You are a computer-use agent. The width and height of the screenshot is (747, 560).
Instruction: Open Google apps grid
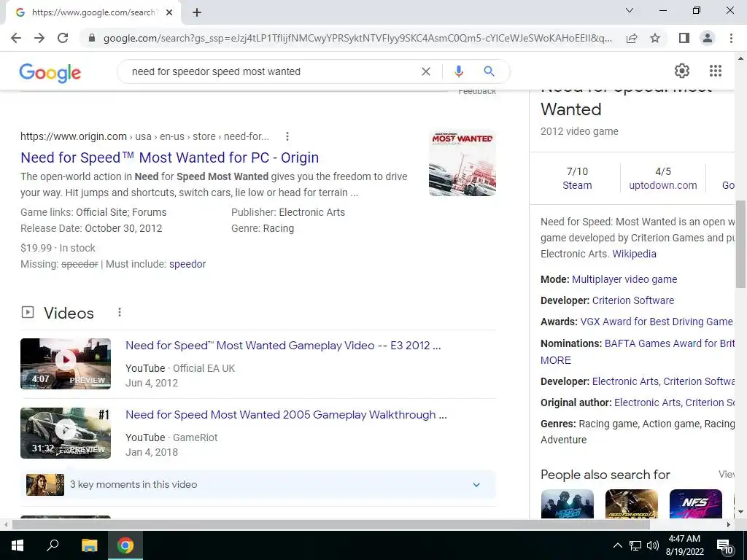(x=716, y=71)
